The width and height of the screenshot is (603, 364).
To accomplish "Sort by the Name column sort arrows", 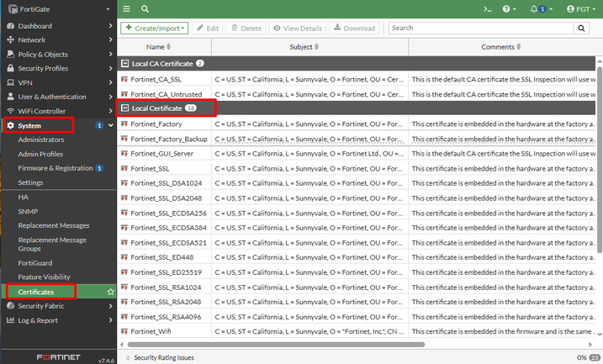I will pos(169,47).
